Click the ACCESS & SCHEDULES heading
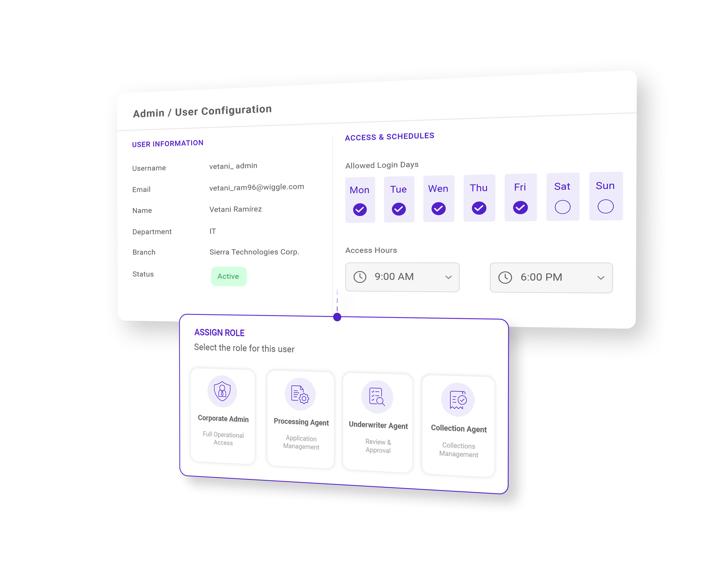Viewport: 728px width, 561px height. pyautogui.click(x=390, y=137)
